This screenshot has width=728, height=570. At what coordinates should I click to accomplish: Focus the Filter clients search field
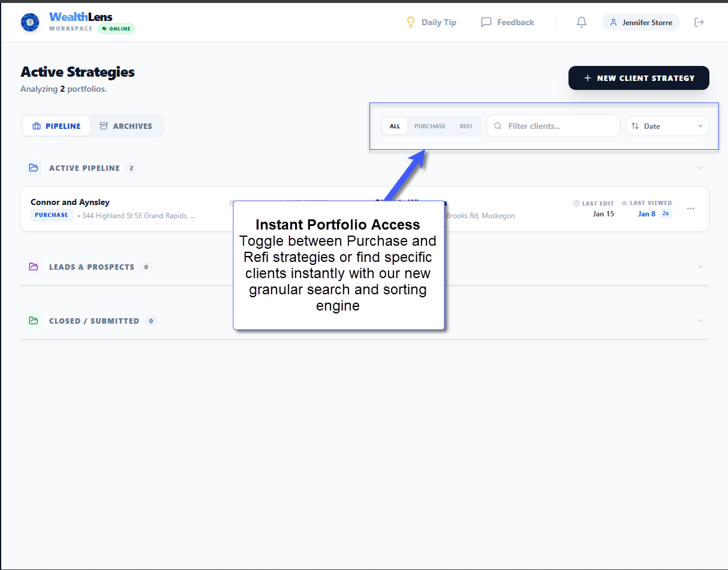(x=553, y=126)
